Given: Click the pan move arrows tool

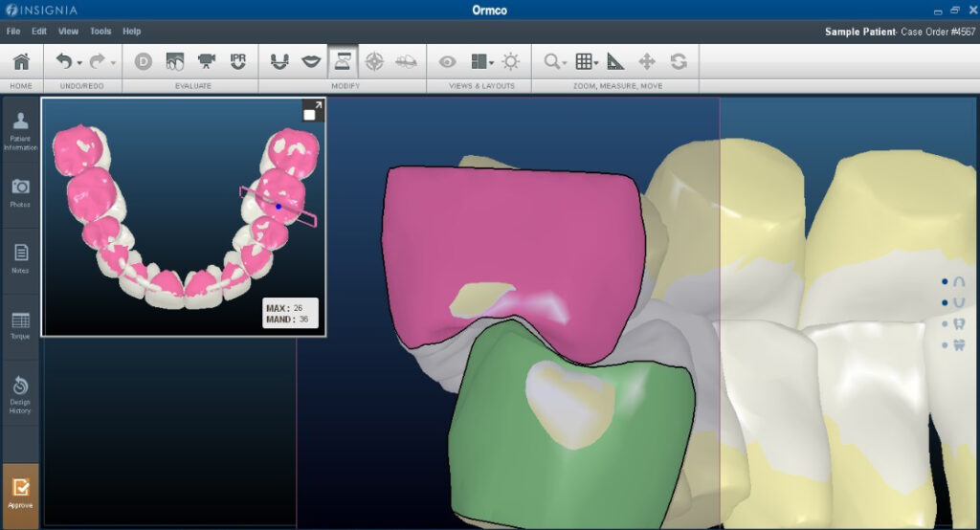Looking at the screenshot, I should coord(646,62).
